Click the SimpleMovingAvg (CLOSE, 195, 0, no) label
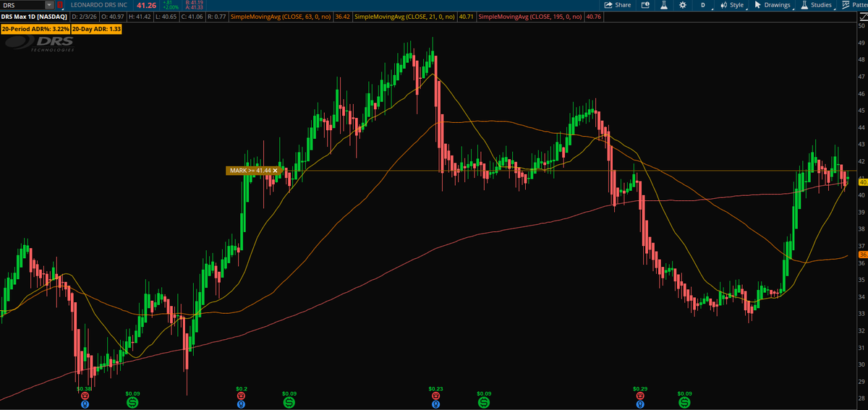The height and width of the screenshot is (410, 868). (531, 16)
